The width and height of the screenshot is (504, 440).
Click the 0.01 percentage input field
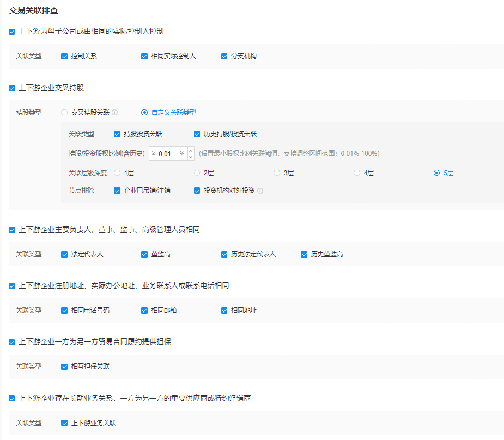(x=168, y=154)
